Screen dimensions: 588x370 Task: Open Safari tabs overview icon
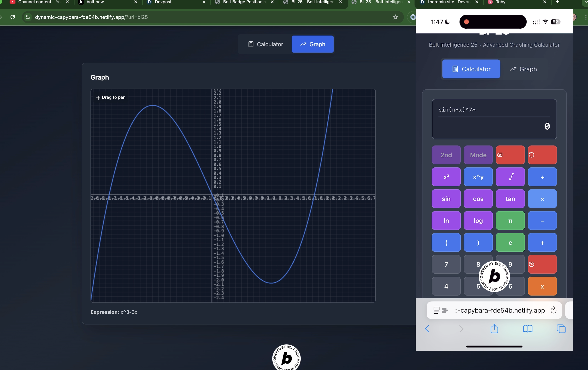pos(561,329)
